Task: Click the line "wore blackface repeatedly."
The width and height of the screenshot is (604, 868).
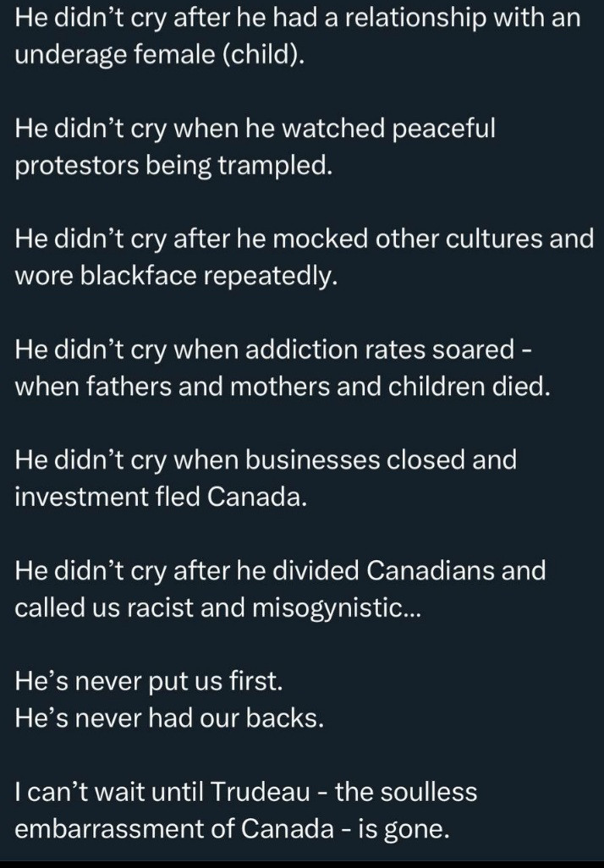Action: [x=176, y=276]
